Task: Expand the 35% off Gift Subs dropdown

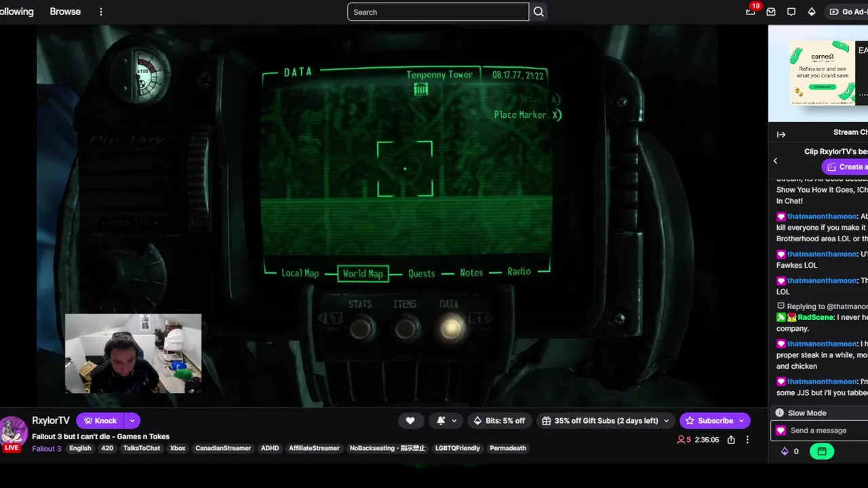Action: [x=666, y=421]
